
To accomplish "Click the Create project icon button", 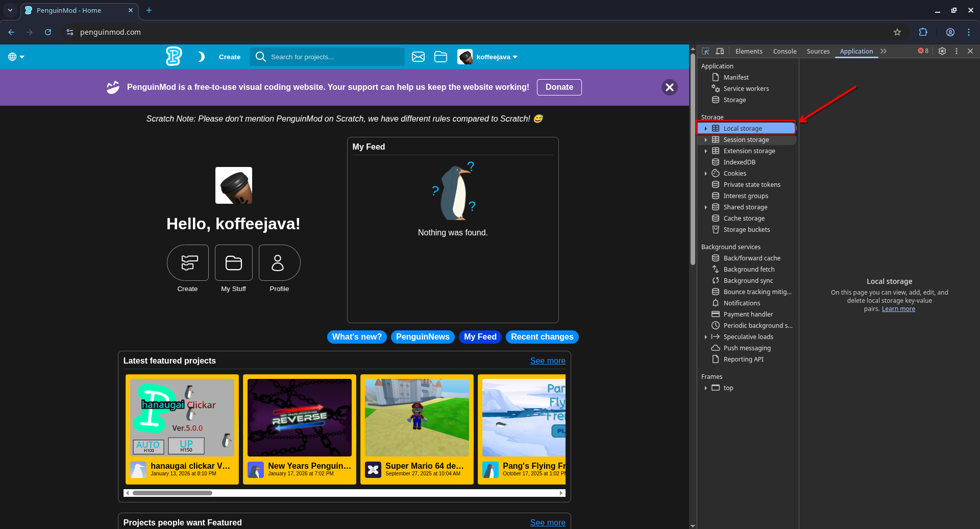I will pyautogui.click(x=188, y=263).
